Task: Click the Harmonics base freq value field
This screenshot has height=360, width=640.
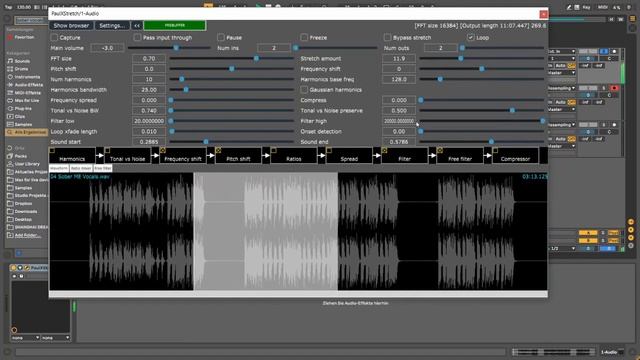Action: point(399,79)
